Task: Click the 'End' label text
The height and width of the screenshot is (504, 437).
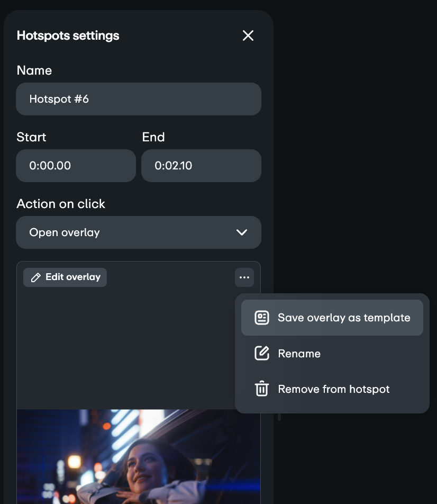Action: (153, 137)
